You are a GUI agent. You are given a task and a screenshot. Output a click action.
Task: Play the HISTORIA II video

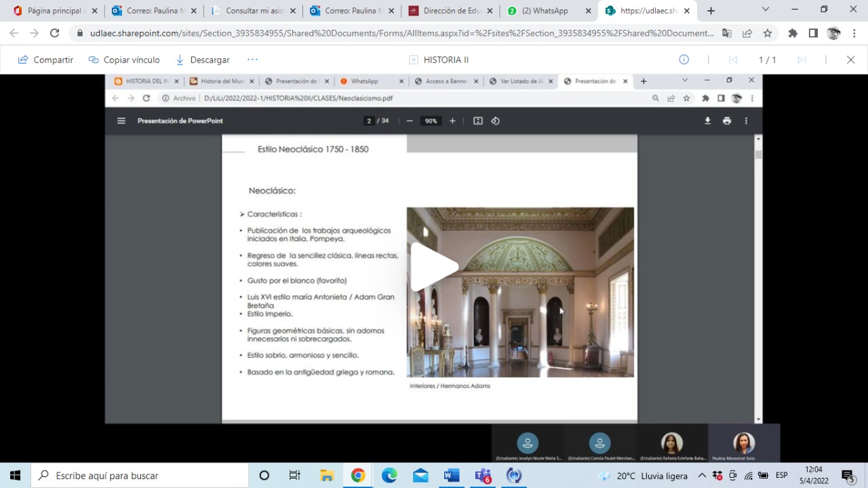pyautogui.click(x=434, y=267)
